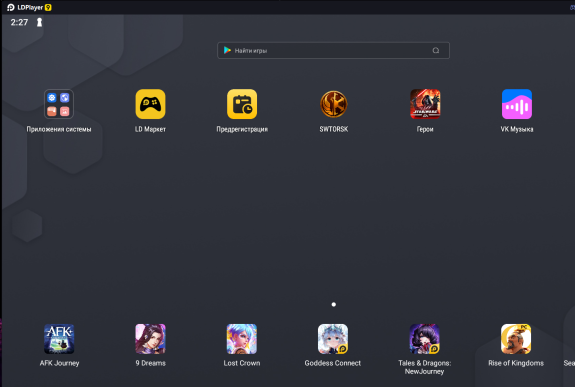
Task: Click the Goddess Connect label text
Action: pyautogui.click(x=333, y=363)
